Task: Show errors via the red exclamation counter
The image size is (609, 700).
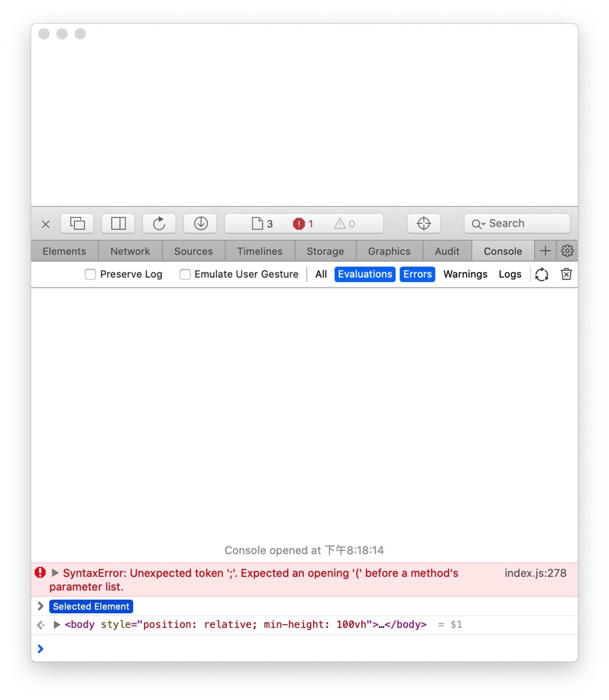Action: (303, 224)
